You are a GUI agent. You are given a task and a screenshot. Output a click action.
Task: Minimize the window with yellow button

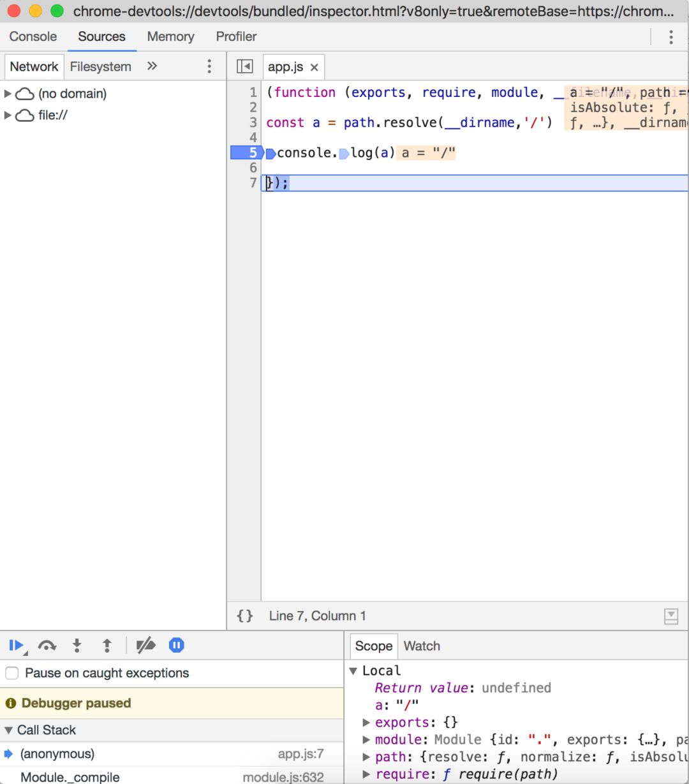[x=36, y=11]
